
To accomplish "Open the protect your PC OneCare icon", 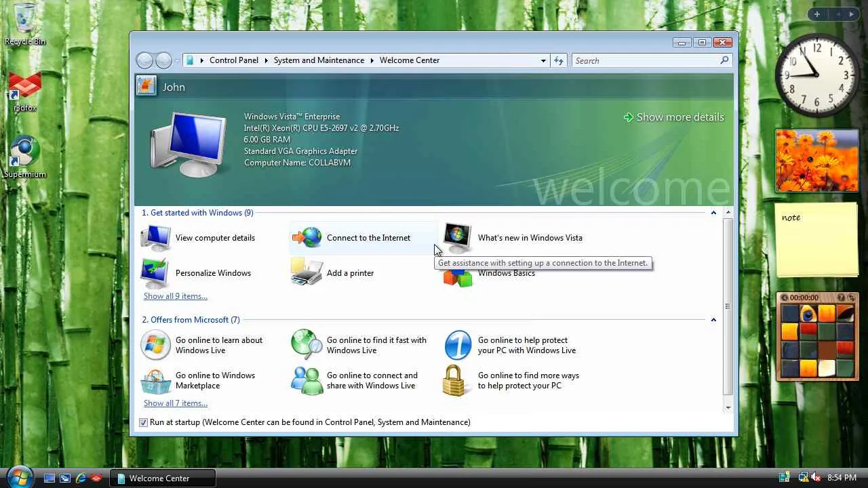I will click(458, 345).
